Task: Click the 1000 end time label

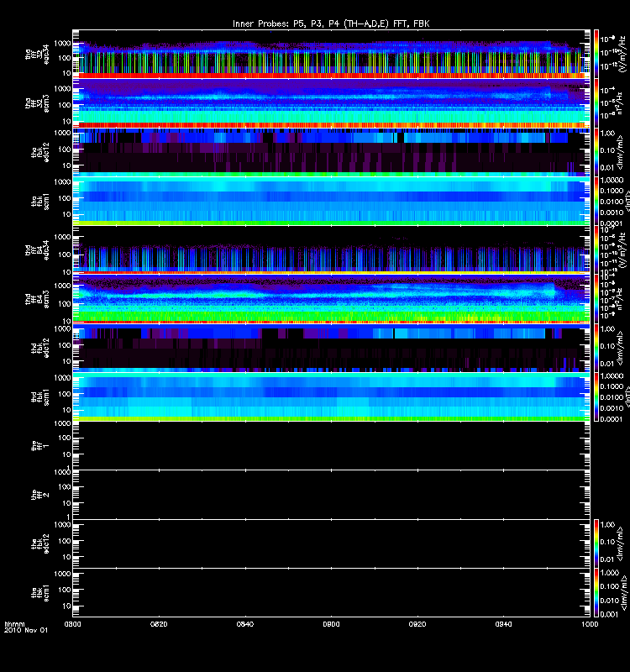Action: (590, 624)
